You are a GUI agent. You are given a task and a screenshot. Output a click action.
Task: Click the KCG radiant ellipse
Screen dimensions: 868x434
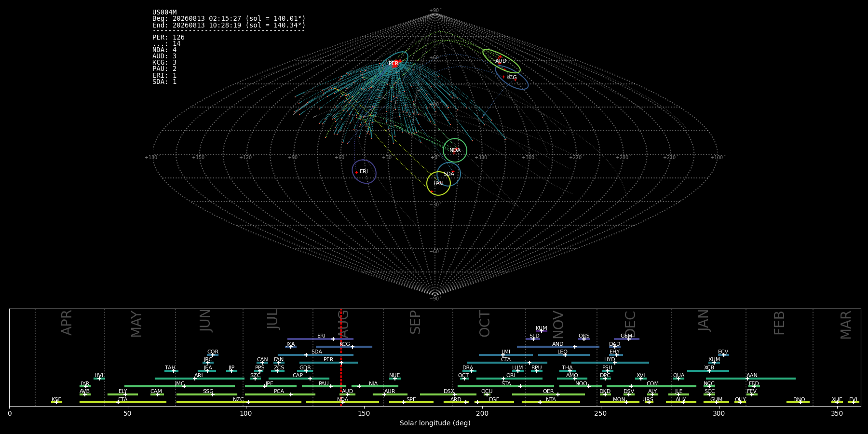point(512,78)
